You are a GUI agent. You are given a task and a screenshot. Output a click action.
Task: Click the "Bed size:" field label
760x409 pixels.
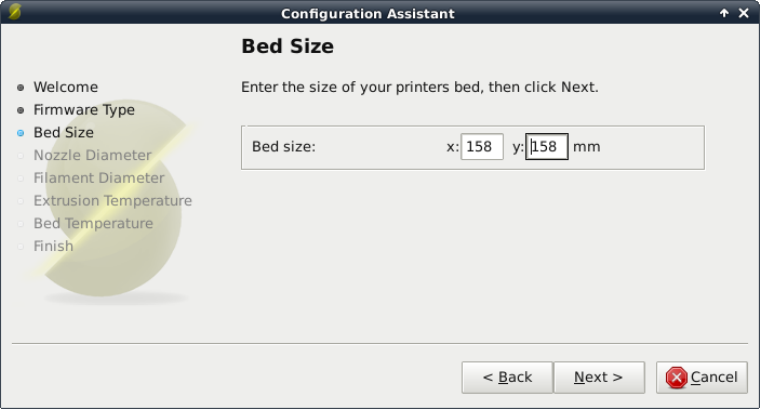tap(283, 147)
